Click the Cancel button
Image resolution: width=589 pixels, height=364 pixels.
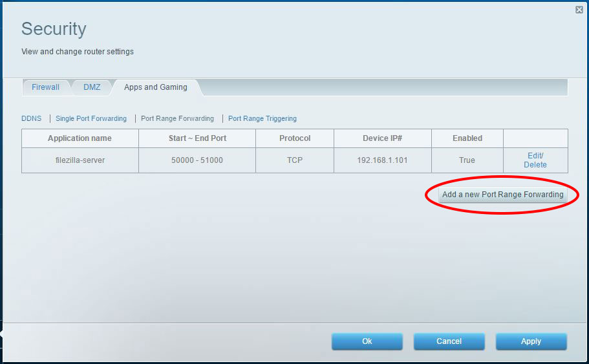tap(449, 341)
